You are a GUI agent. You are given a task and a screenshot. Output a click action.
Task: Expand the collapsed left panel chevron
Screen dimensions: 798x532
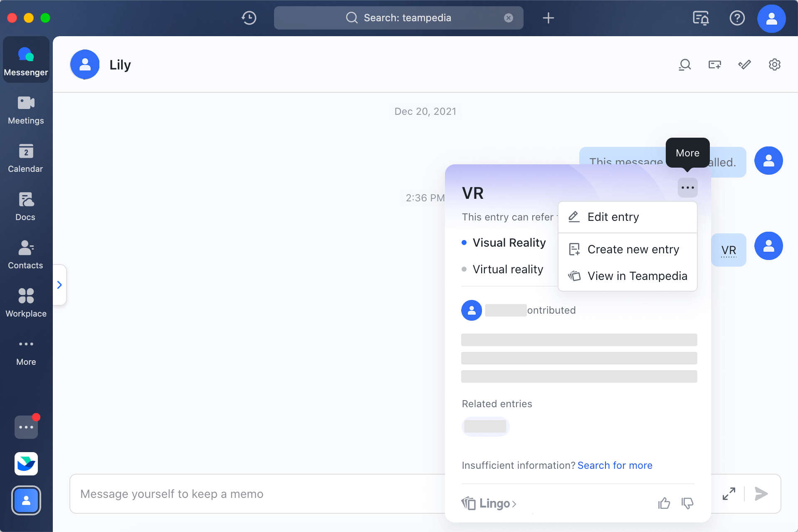(x=59, y=285)
